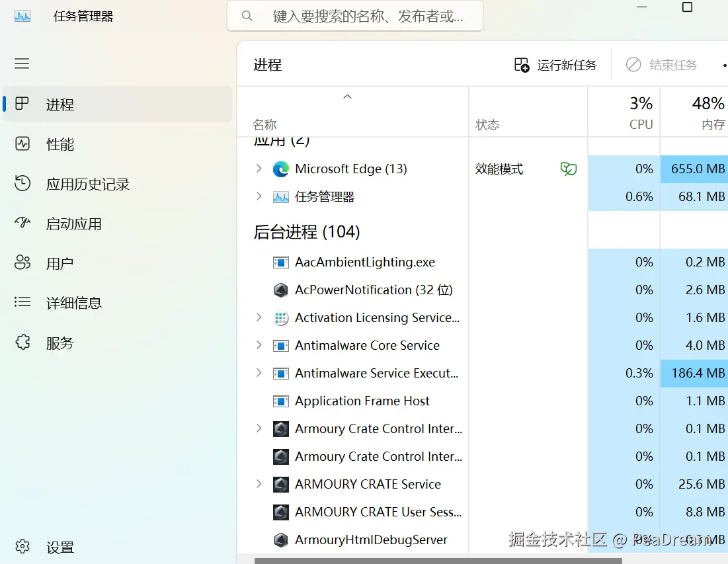Image resolution: width=728 pixels, height=564 pixels.
Task: Expand Activation Licensing Service row
Action: pyautogui.click(x=259, y=317)
